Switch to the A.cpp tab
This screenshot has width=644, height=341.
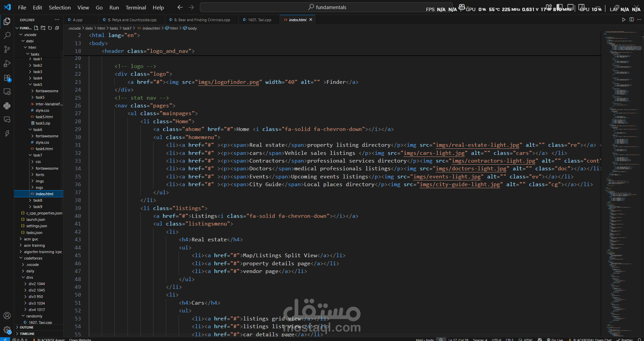[x=78, y=20]
